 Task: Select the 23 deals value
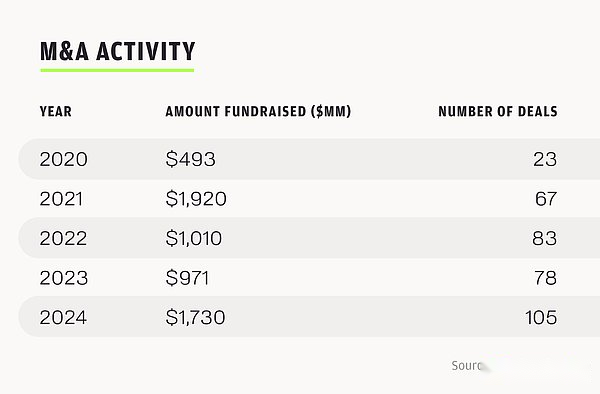[545, 159]
